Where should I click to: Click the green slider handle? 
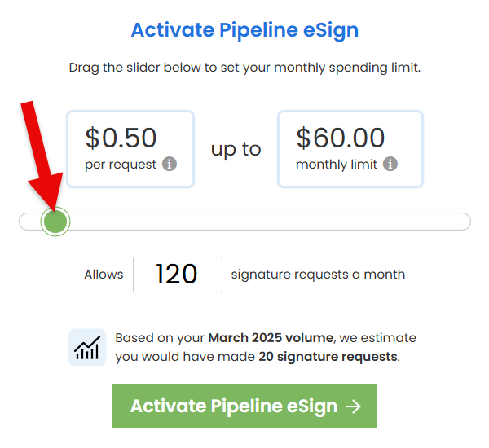pos(55,222)
